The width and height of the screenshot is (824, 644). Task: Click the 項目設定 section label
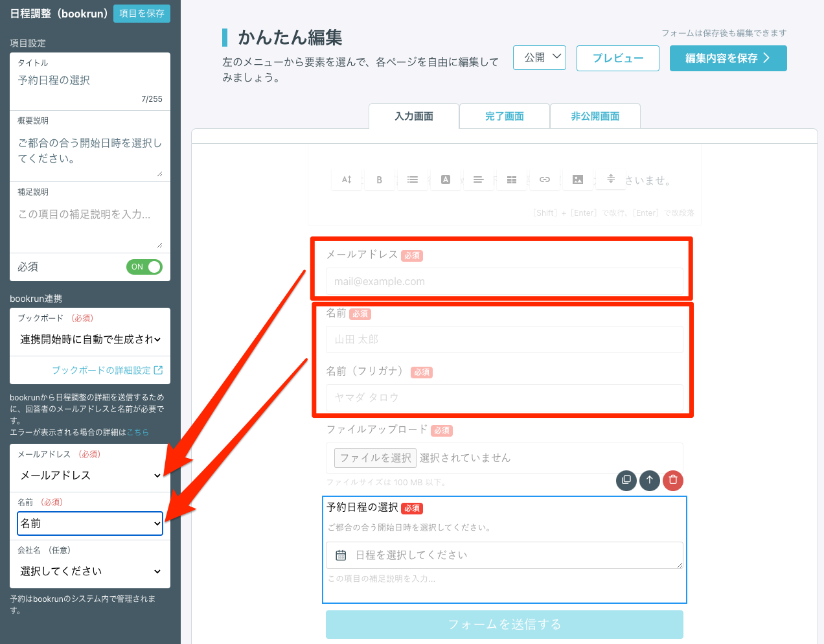click(x=28, y=43)
